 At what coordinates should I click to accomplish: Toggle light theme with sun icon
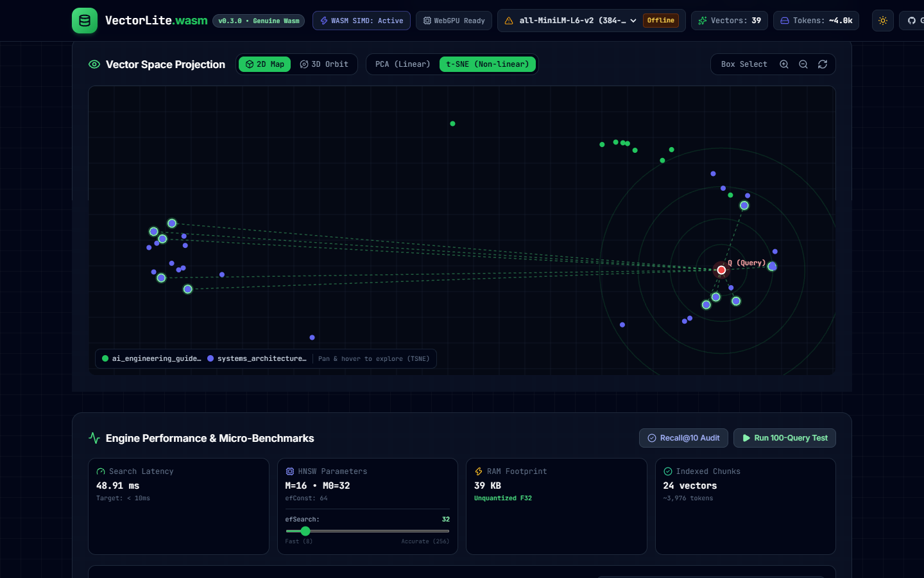[883, 21]
